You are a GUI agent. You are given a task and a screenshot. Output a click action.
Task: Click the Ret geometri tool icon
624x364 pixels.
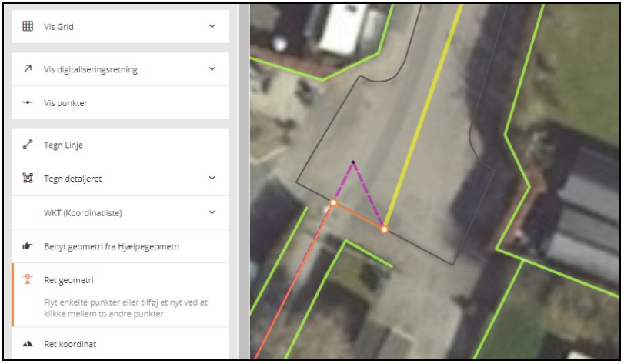click(x=28, y=280)
